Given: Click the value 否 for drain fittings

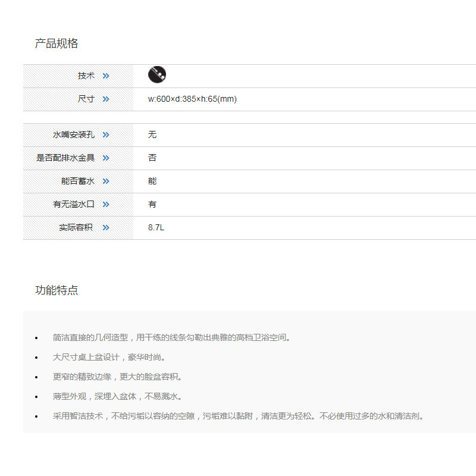Looking at the screenshot, I should [152, 158].
